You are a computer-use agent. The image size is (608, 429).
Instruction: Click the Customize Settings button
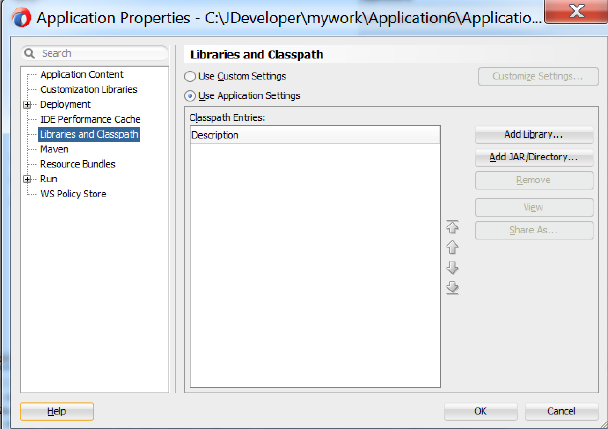538,76
